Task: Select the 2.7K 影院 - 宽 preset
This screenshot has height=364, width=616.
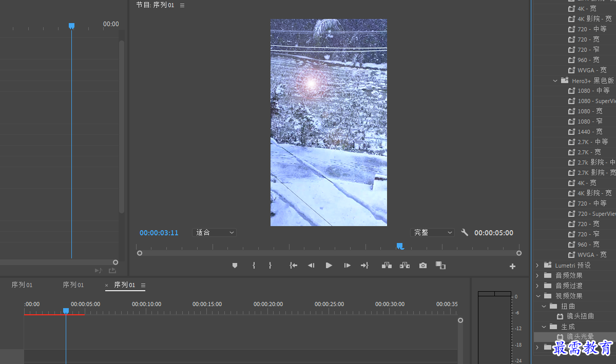Action: [x=596, y=173]
